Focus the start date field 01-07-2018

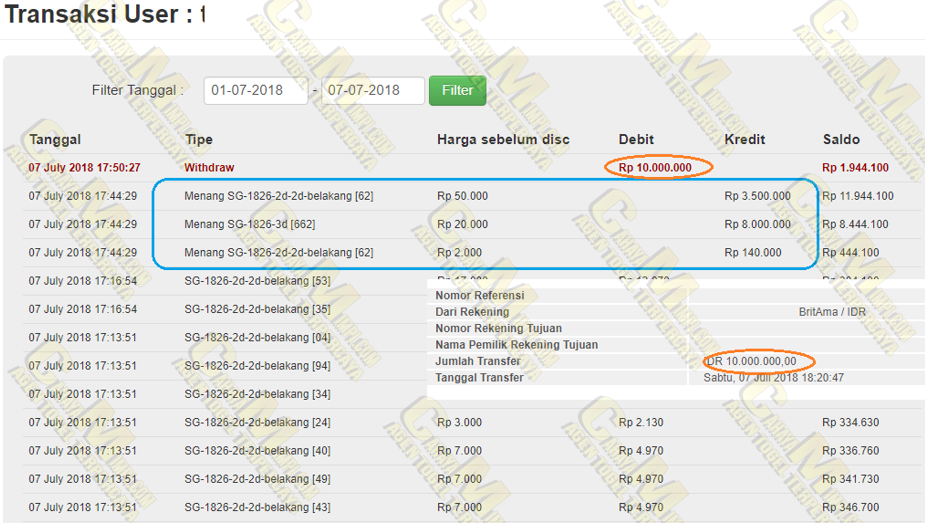(x=256, y=90)
